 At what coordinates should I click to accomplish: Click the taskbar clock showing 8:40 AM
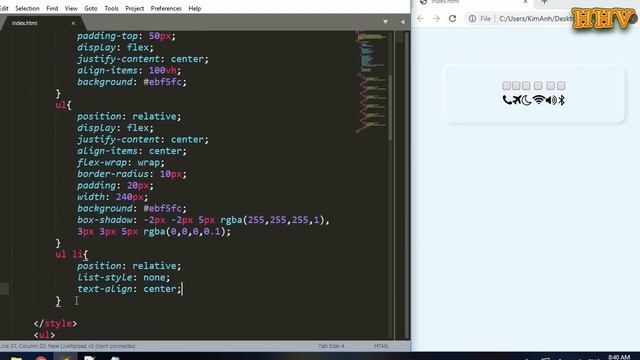point(619,357)
